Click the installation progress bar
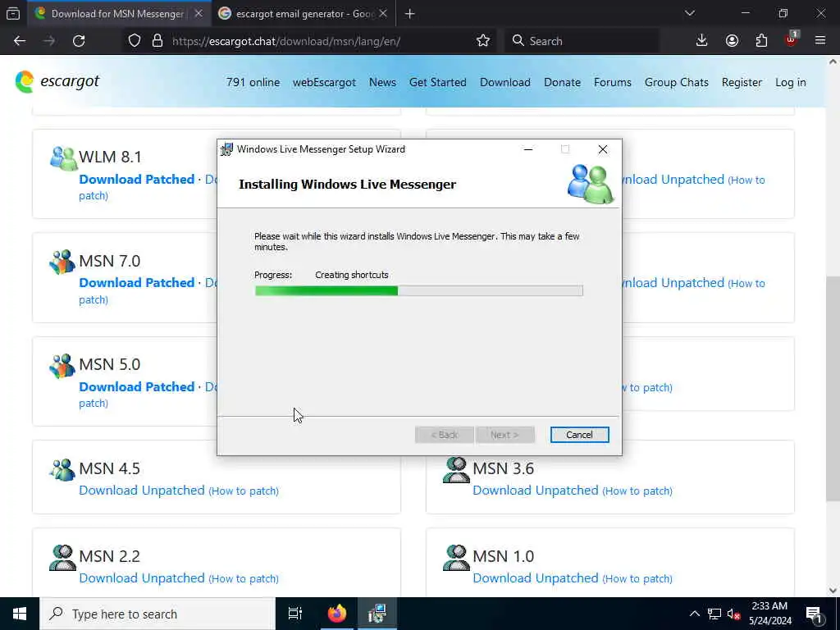840x630 pixels. pyautogui.click(x=419, y=291)
